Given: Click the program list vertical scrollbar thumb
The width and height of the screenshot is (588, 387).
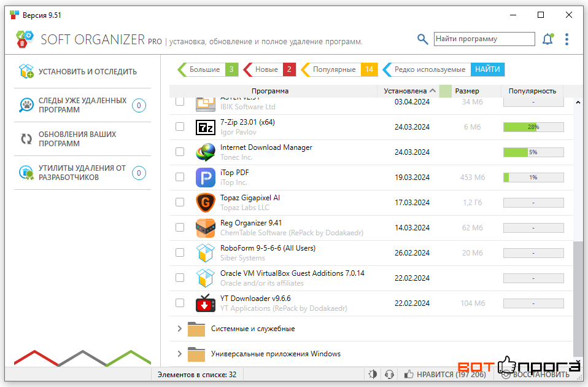Looking at the screenshot, I should point(578,299).
